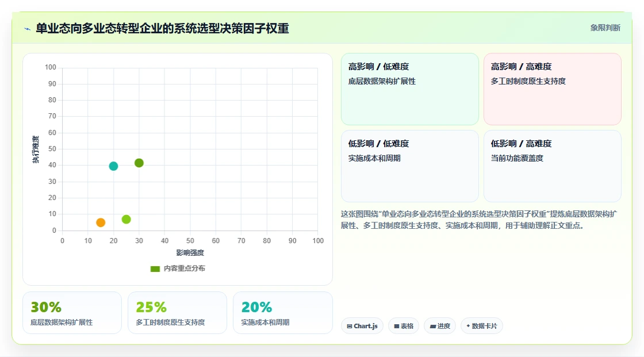Click the green legend swatch for 内容重点分布

coord(155,268)
